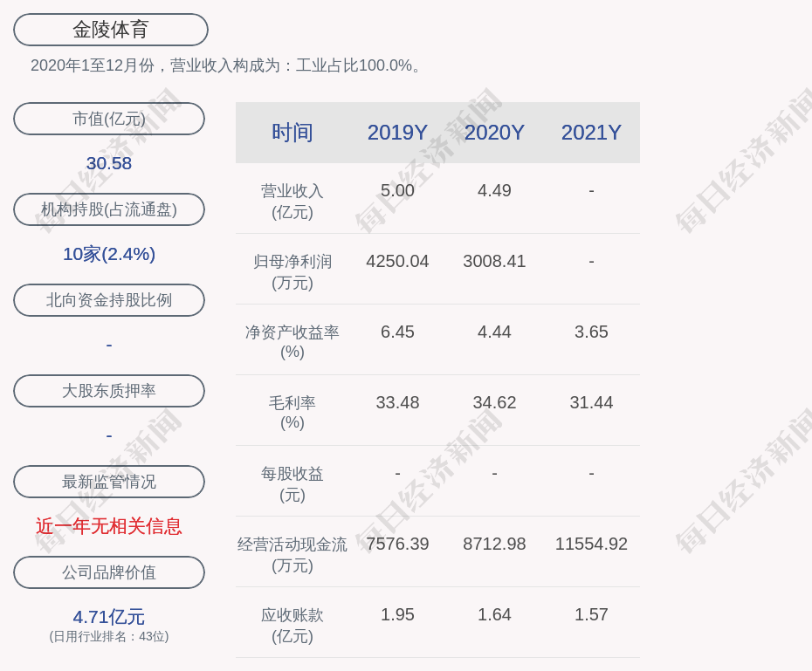Open the 北向资金持股比例 pill
Viewport: 812px width, 671px height.
tap(109, 300)
